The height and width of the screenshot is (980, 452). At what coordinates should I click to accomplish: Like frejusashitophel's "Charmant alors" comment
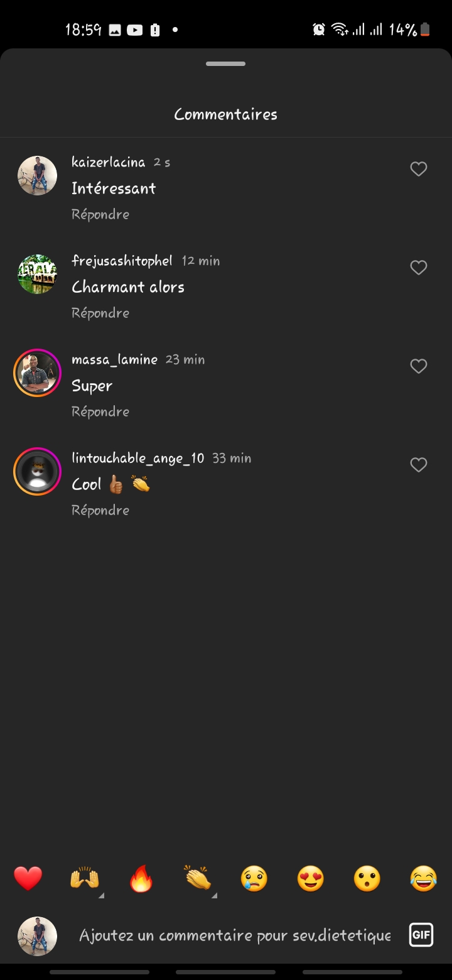click(x=419, y=268)
